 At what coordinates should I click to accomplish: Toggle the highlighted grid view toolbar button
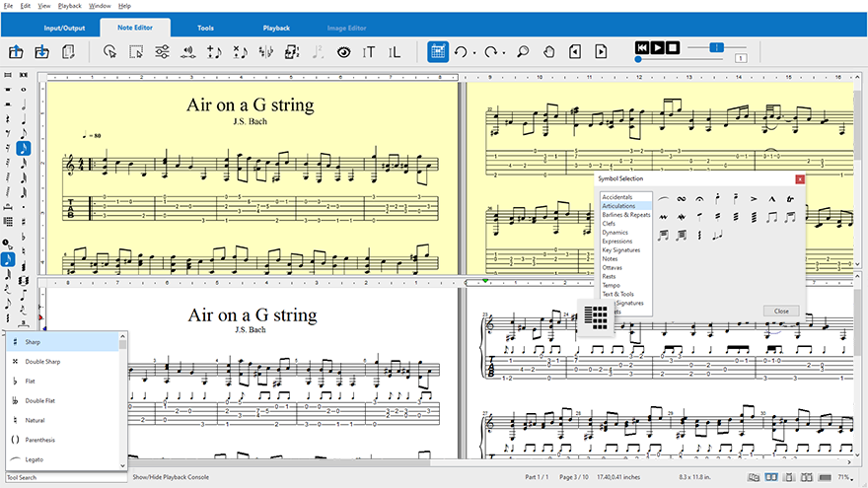pyautogui.click(x=438, y=51)
